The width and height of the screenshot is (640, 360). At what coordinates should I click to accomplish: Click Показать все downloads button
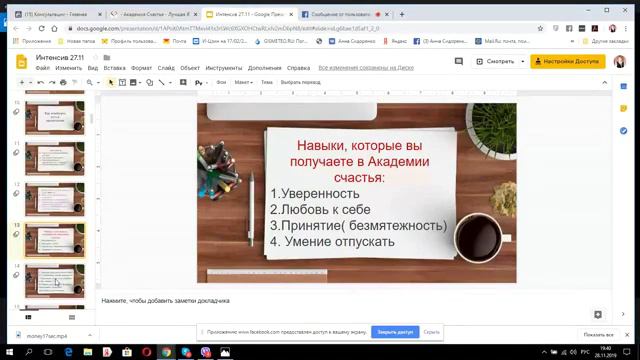598,335
